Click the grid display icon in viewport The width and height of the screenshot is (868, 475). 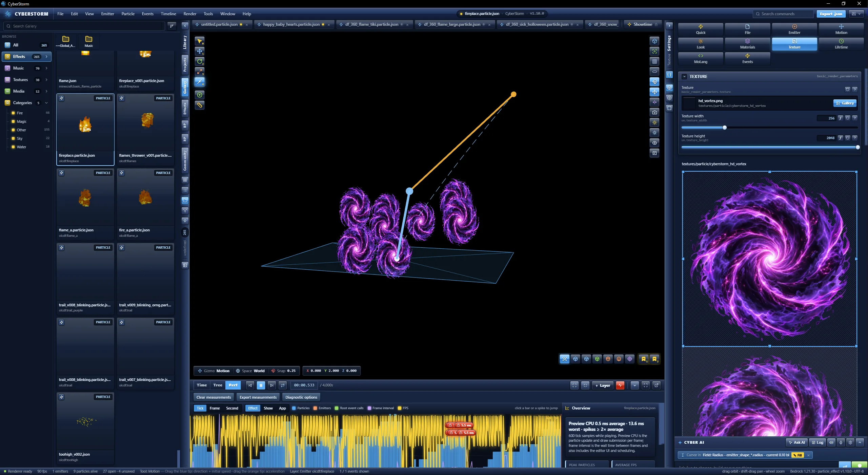tap(654, 61)
